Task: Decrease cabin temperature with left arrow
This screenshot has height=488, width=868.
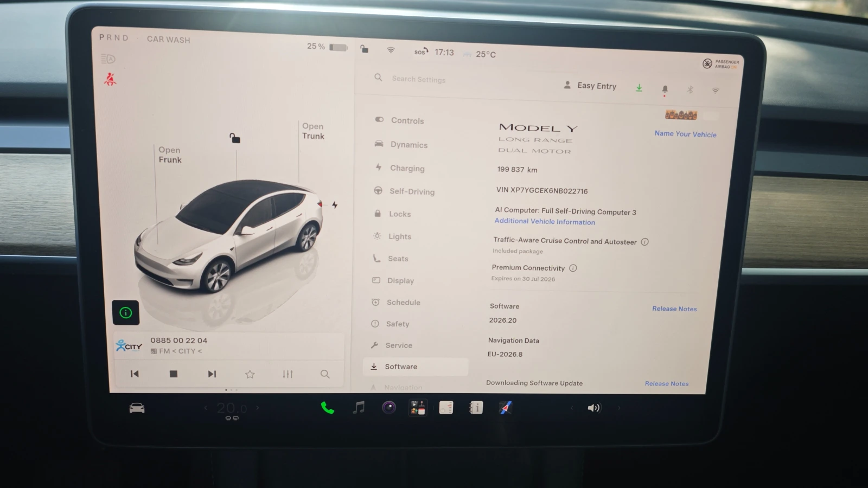Action: pyautogui.click(x=206, y=408)
